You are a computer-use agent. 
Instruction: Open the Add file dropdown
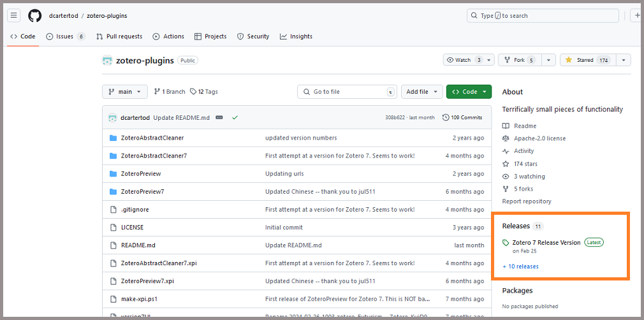[422, 92]
